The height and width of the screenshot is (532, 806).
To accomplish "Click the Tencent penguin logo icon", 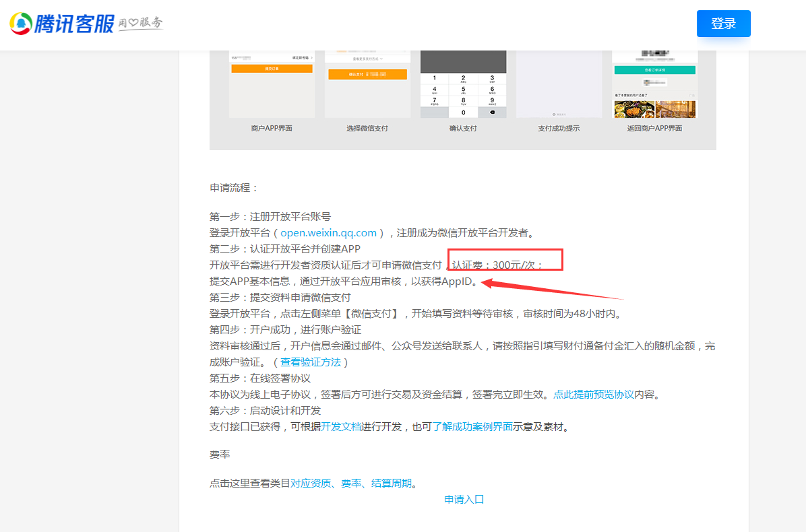I will [x=21, y=24].
